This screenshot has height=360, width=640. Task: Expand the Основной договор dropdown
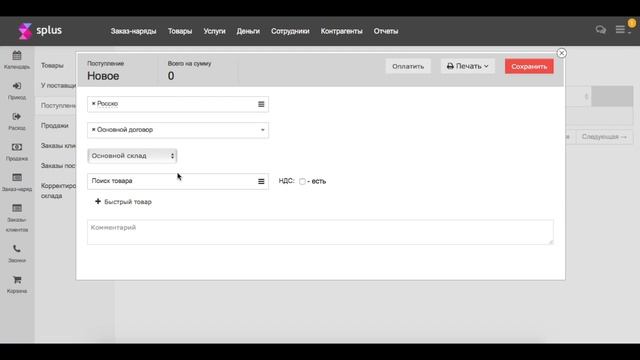point(262,130)
